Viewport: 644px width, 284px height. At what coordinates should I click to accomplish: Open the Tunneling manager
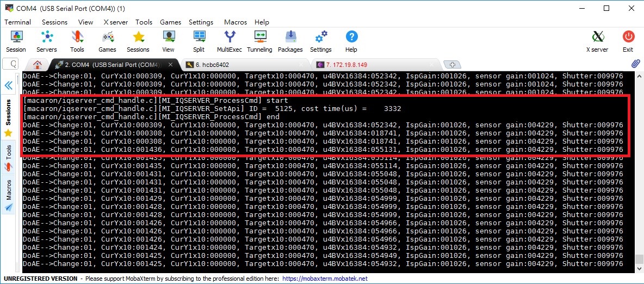(x=259, y=41)
